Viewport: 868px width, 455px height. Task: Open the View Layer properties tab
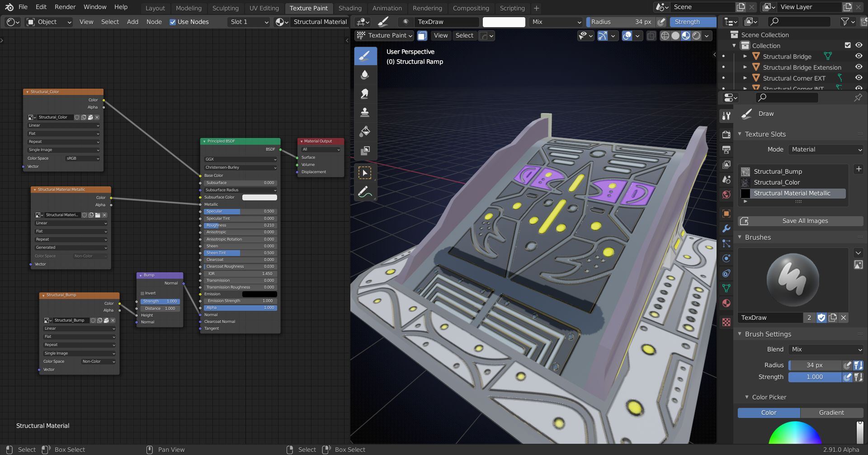726,164
